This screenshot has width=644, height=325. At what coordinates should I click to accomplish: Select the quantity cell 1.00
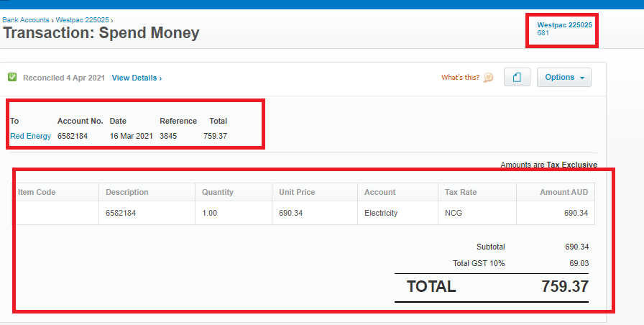(x=234, y=213)
